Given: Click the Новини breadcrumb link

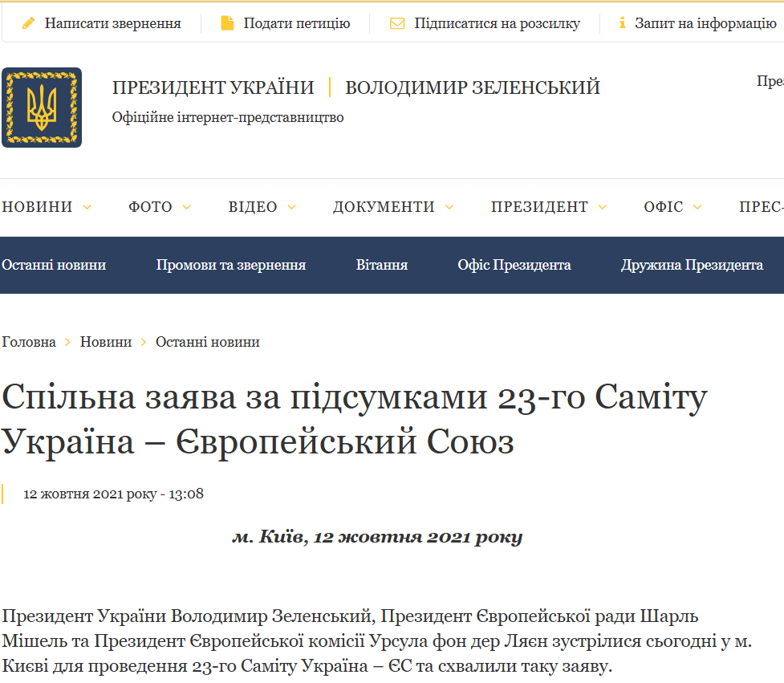Looking at the screenshot, I should [x=105, y=341].
